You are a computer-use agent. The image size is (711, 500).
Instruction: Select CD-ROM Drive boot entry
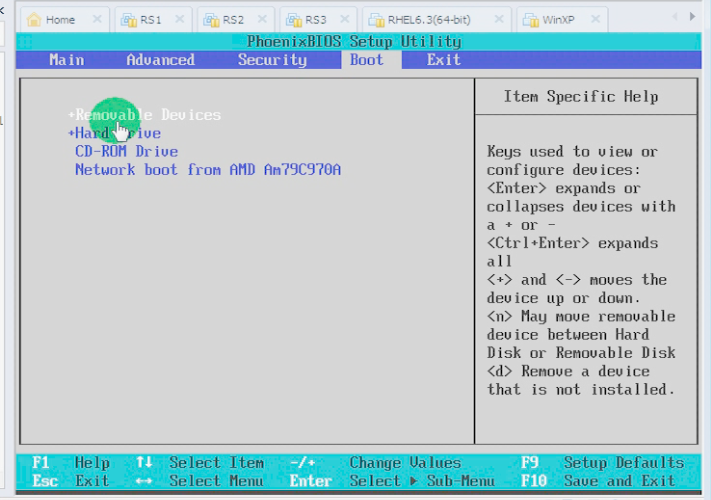[x=127, y=151]
